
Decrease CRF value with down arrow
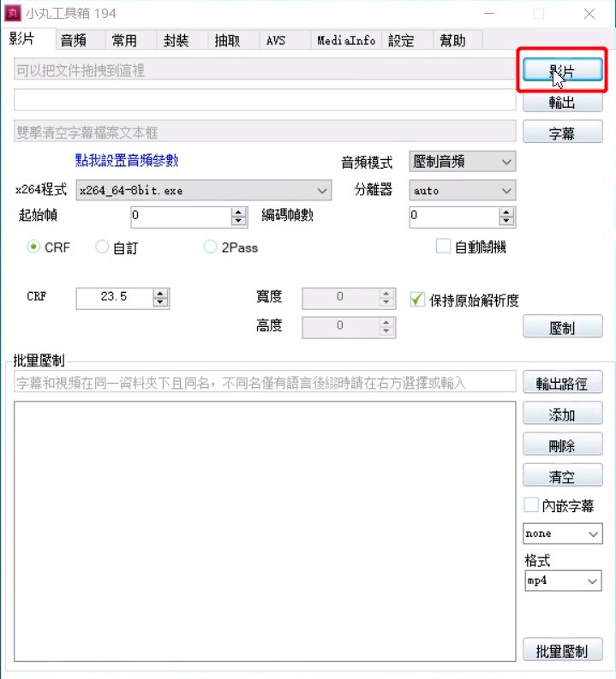pos(160,302)
